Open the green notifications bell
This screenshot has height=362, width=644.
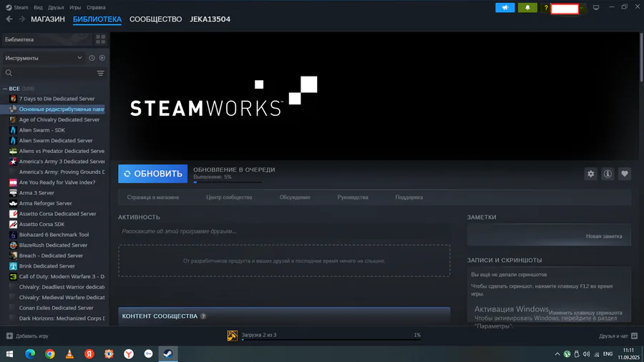[x=527, y=7]
